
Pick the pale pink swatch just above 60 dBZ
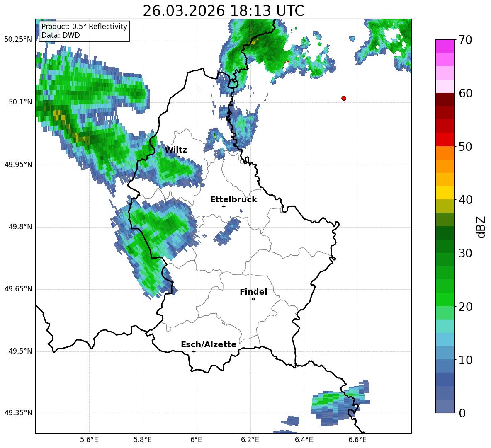tap(445, 86)
